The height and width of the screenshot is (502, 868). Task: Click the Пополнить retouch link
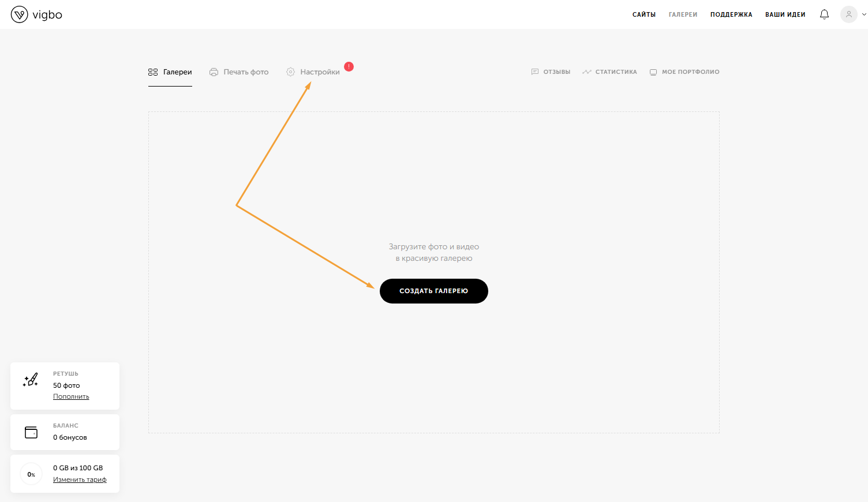[71, 396]
